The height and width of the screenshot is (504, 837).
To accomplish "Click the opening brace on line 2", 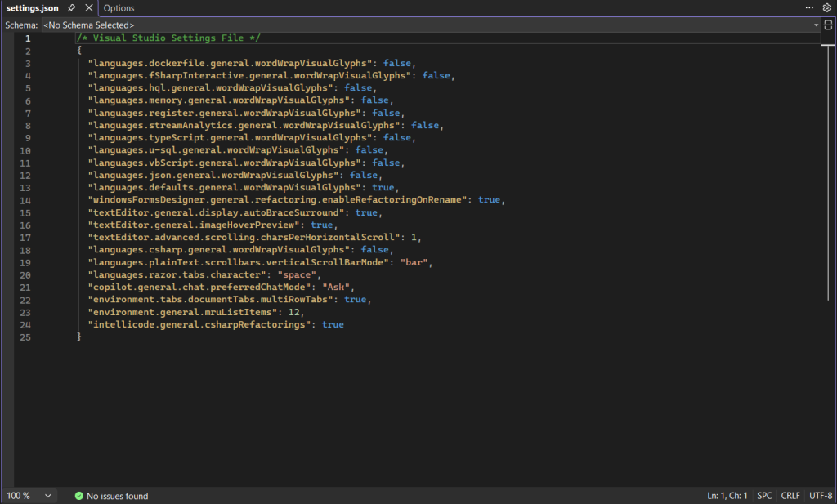I will (79, 50).
